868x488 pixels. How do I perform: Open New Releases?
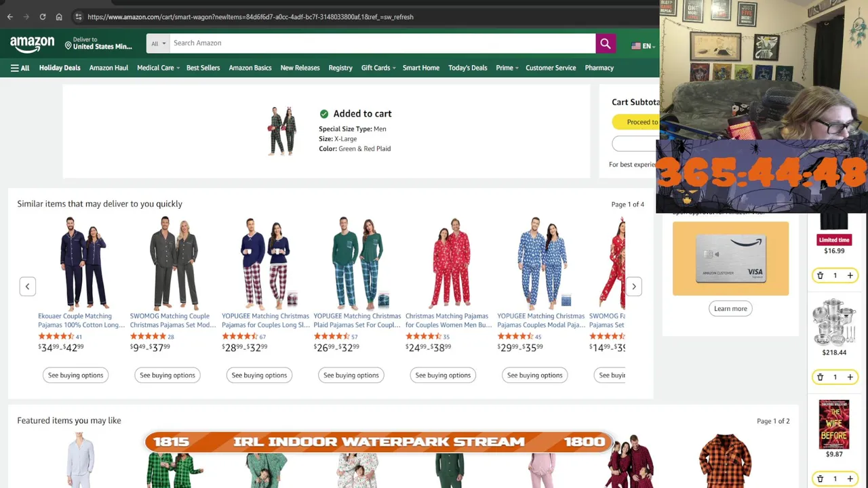pyautogui.click(x=300, y=68)
